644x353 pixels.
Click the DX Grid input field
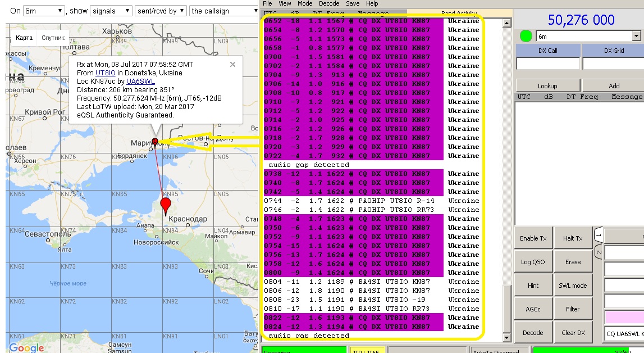click(613, 64)
